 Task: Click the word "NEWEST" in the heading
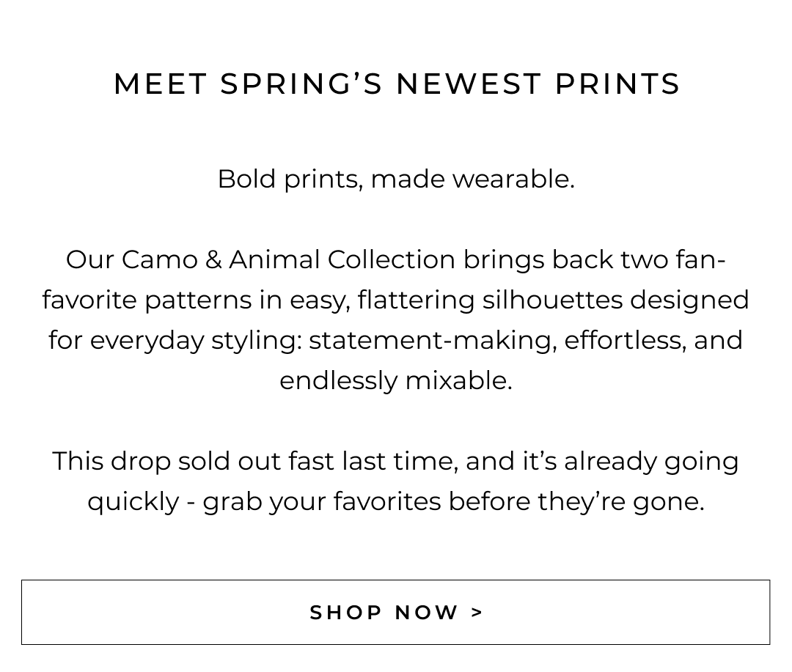pos(468,84)
